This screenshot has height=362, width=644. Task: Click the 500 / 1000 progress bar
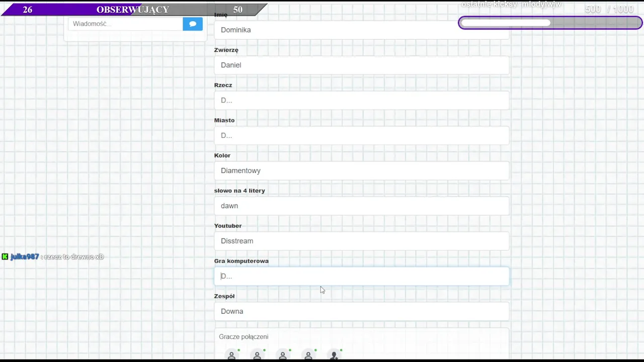[x=550, y=23]
